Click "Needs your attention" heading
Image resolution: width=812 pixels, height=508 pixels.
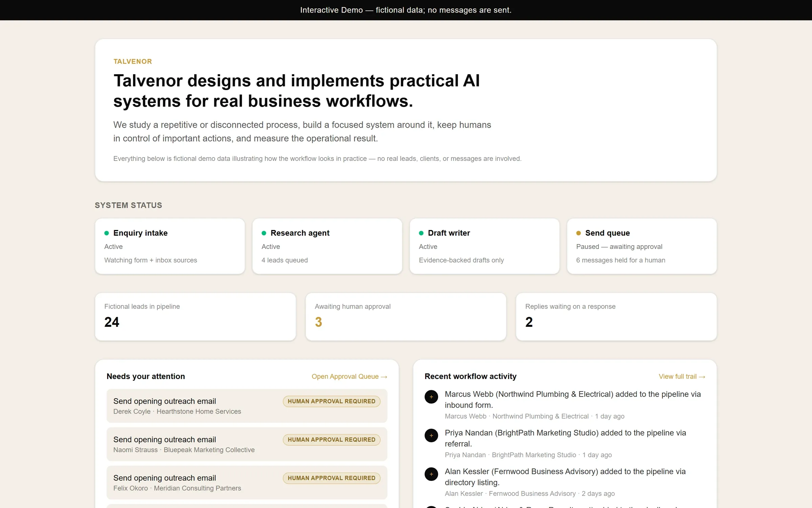click(x=146, y=376)
